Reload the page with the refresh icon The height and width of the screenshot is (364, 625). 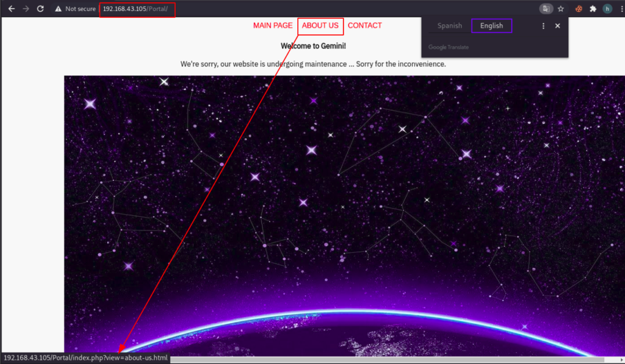tap(40, 9)
